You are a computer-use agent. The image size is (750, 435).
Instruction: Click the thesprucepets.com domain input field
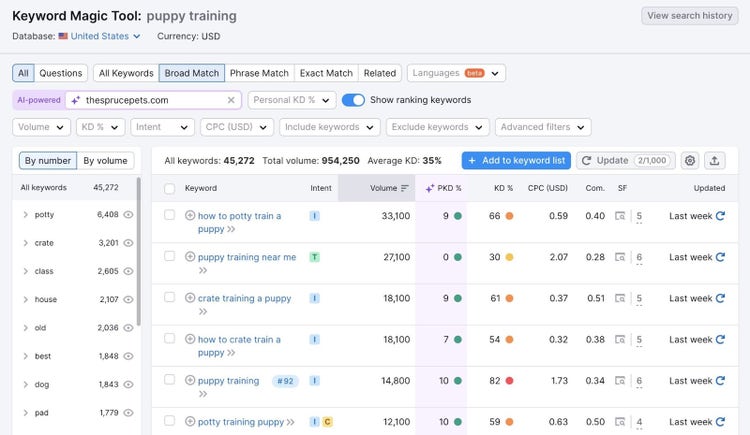pyautogui.click(x=153, y=100)
